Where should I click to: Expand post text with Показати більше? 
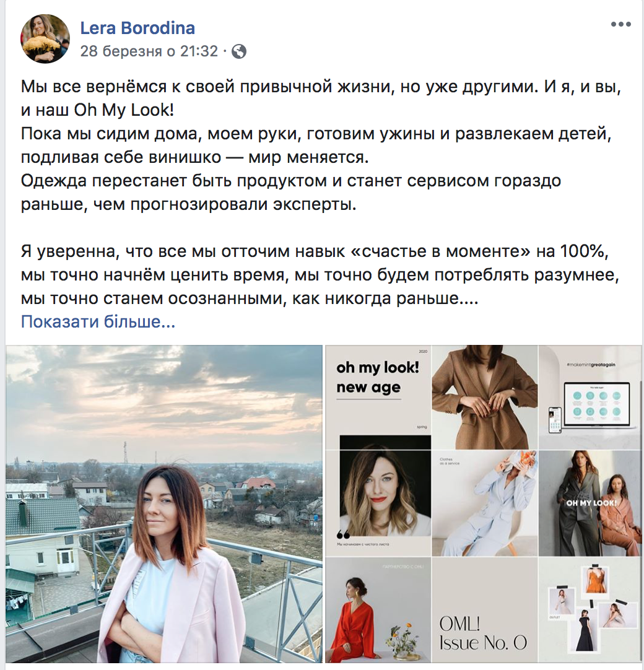98,322
